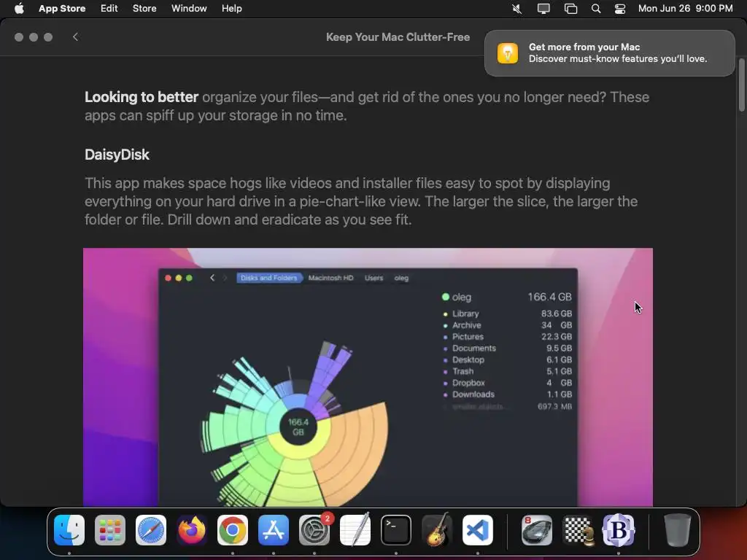Open Terminal from the Dock

[x=396, y=530]
